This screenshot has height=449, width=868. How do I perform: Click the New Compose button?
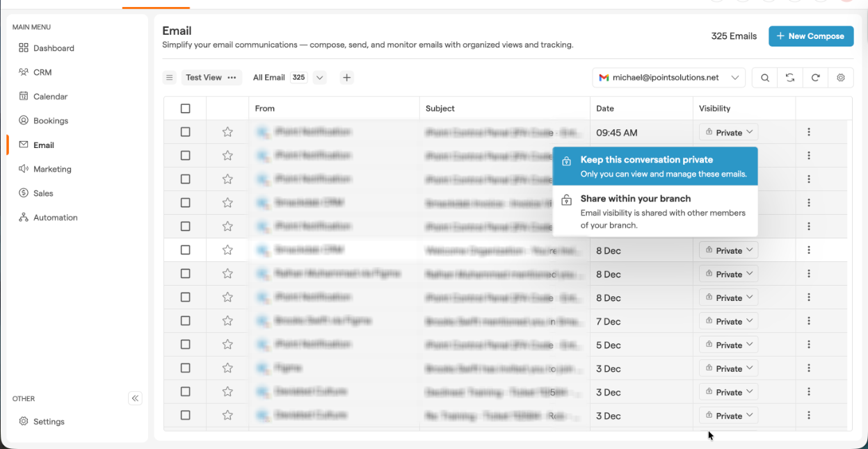pos(810,36)
